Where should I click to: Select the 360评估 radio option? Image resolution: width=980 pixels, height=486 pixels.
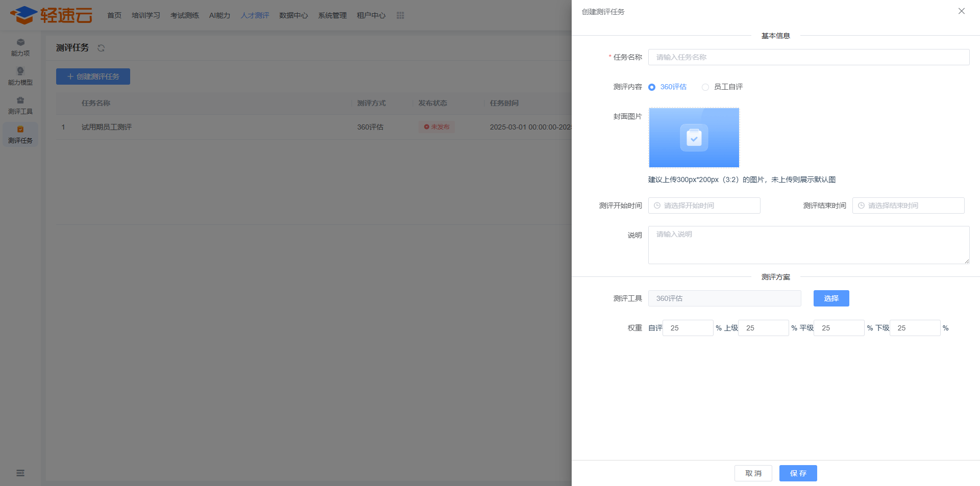[x=652, y=87]
